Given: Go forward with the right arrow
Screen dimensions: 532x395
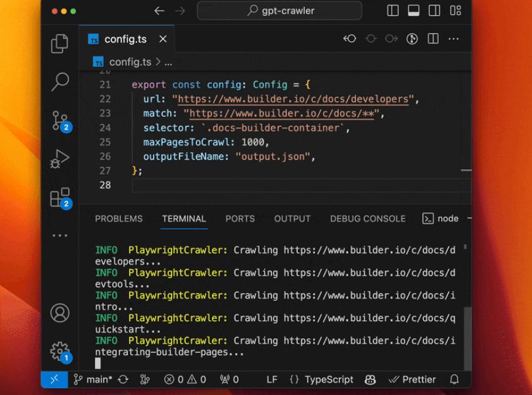Looking at the screenshot, I should [180, 11].
